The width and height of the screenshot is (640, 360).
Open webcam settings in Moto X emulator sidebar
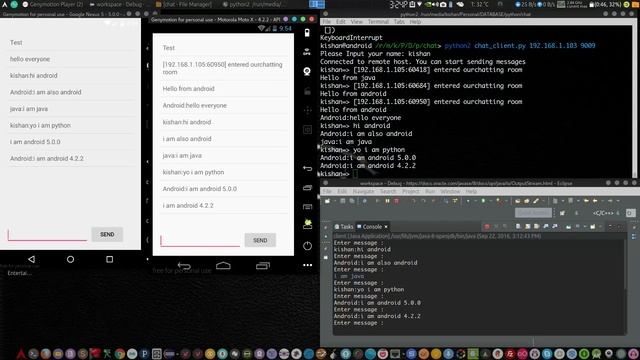[x=307, y=71]
